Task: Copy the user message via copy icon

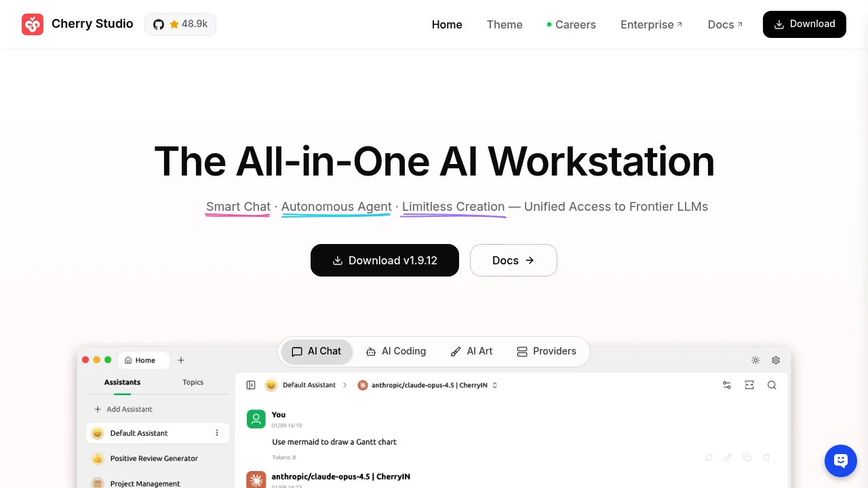Action: tap(747, 457)
